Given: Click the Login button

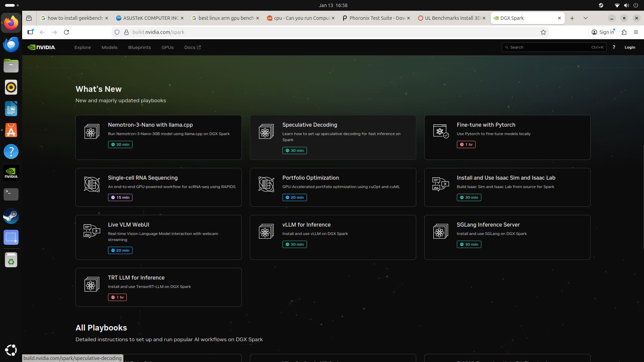Looking at the screenshot, I should [630, 47].
